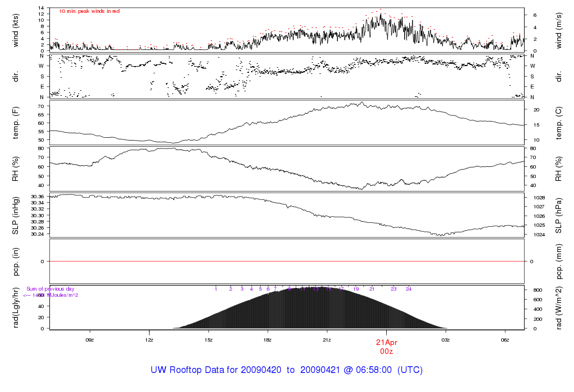
Task: Click the '30.36' pressure tick value
Action: [38, 197]
